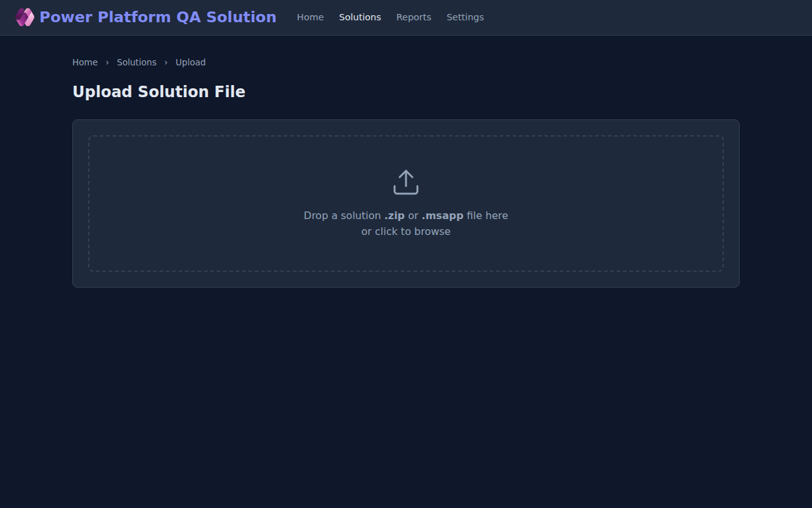The height and width of the screenshot is (508, 812).
Task: Select the logo's purple diamond symbol
Action: [x=25, y=17]
